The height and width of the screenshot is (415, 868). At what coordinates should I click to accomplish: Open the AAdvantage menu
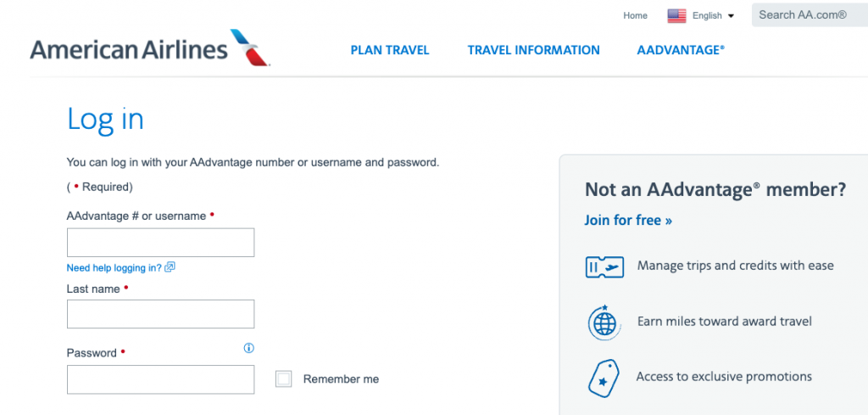[x=681, y=50]
